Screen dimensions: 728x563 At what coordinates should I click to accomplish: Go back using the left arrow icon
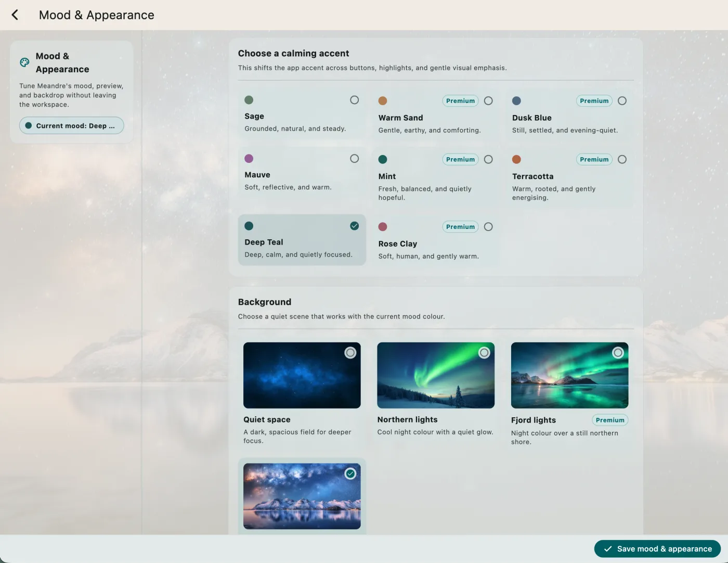15,15
